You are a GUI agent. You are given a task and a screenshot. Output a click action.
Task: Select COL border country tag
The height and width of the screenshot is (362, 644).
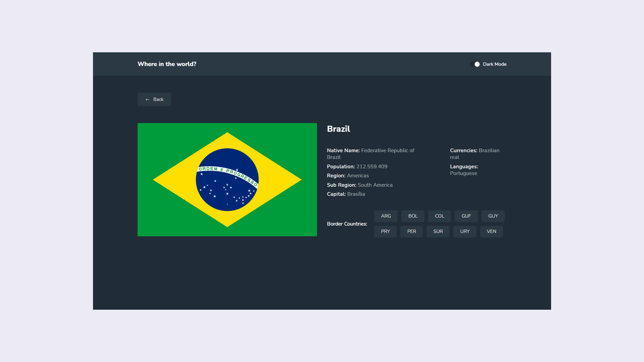click(438, 216)
